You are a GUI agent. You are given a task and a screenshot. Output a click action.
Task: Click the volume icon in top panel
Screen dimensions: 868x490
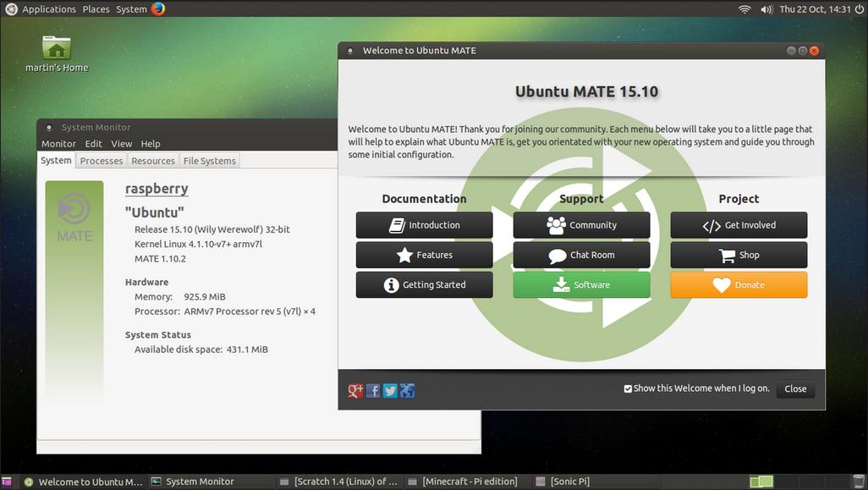tap(765, 8)
